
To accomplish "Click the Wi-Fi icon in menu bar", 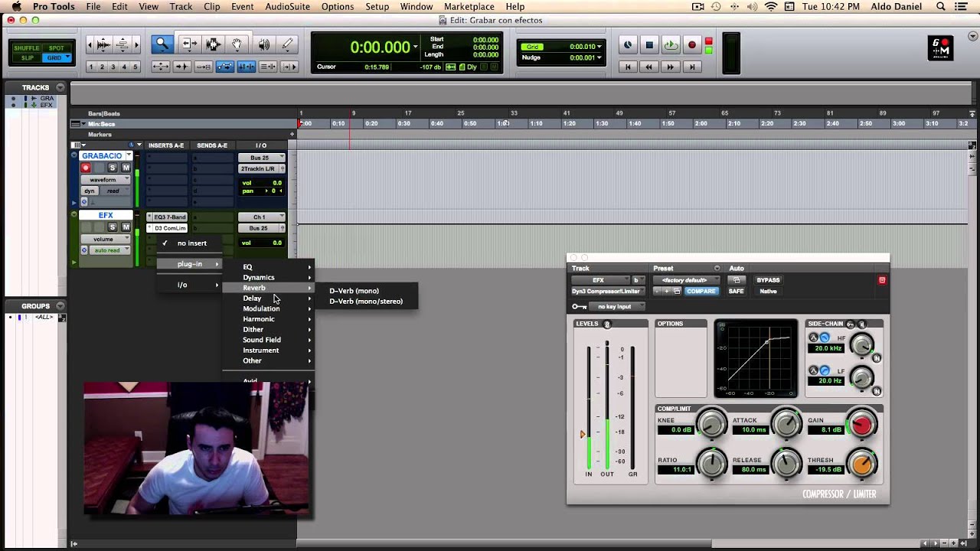I will coord(770,7).
